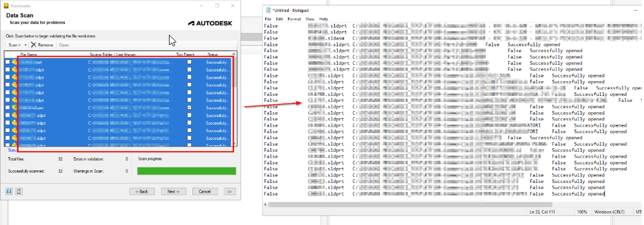Click the assembly file icon in .asm row
This screenshot has height=225, width=644.
(14, 107)
